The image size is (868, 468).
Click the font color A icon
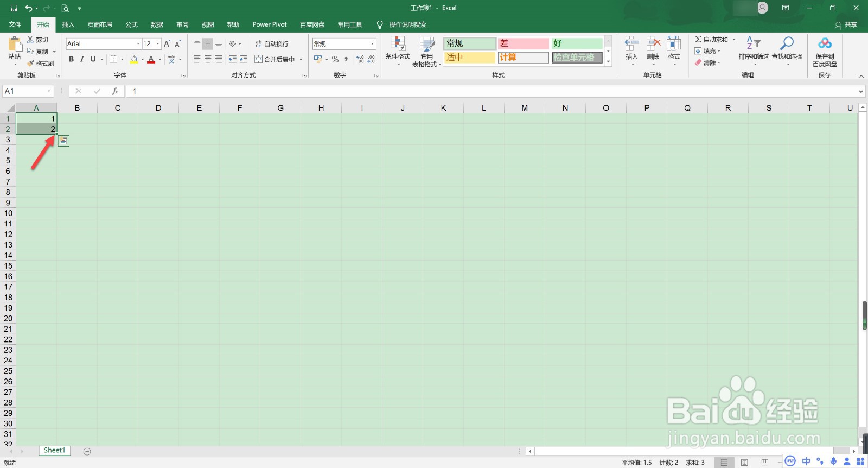click(151, 59)
